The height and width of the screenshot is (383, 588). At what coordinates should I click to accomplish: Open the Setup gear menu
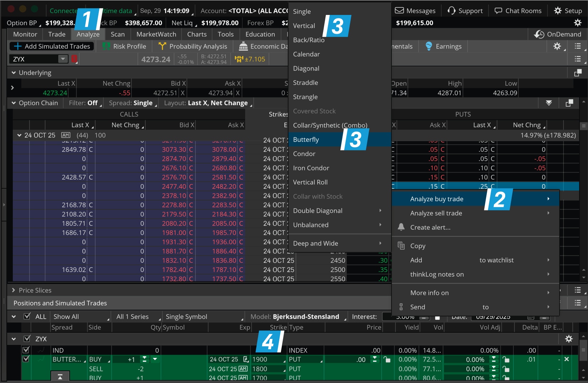coord(567,10)
